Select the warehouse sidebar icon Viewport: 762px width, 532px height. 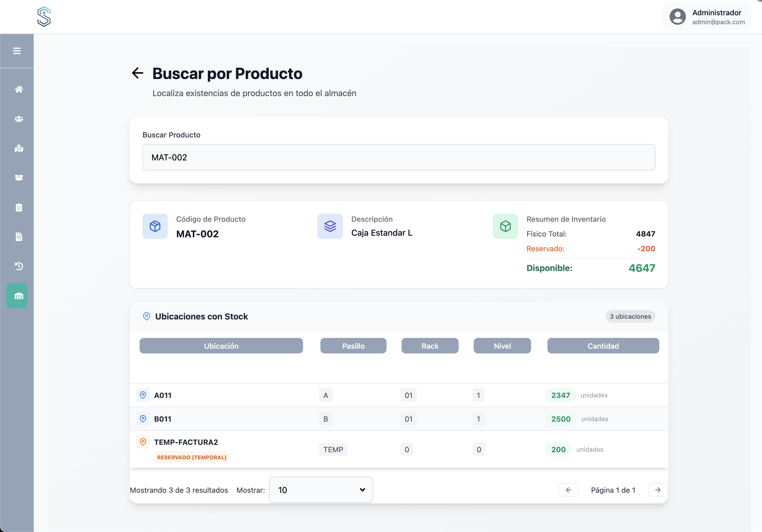pyautogui.click(x=17, y=296)
